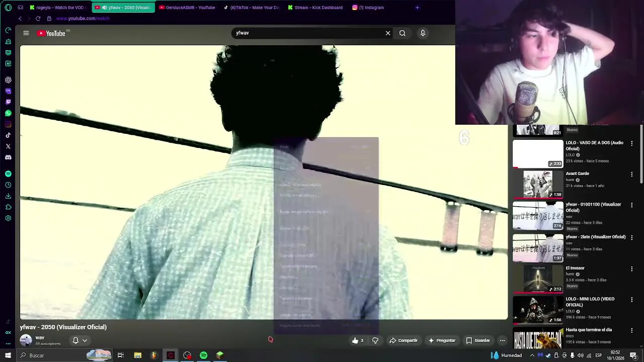
Task: Open Settings gear in Opera sidebar
Action: [8, 218]
